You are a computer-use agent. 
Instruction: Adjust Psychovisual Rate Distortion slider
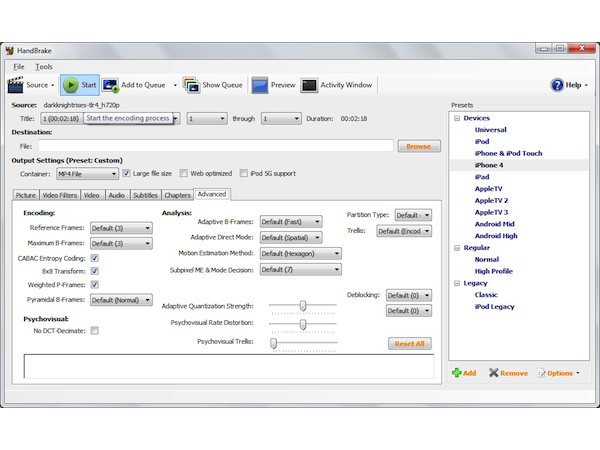click(x=303, y=324)
